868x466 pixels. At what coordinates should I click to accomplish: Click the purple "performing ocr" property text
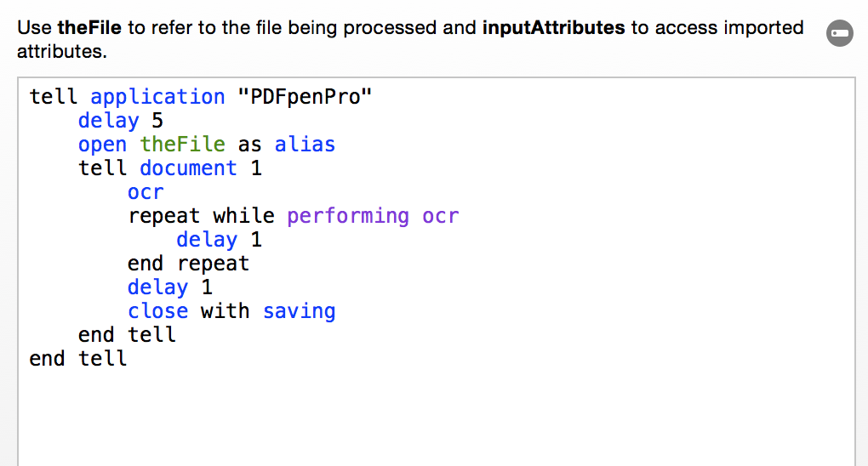(373, 216)
